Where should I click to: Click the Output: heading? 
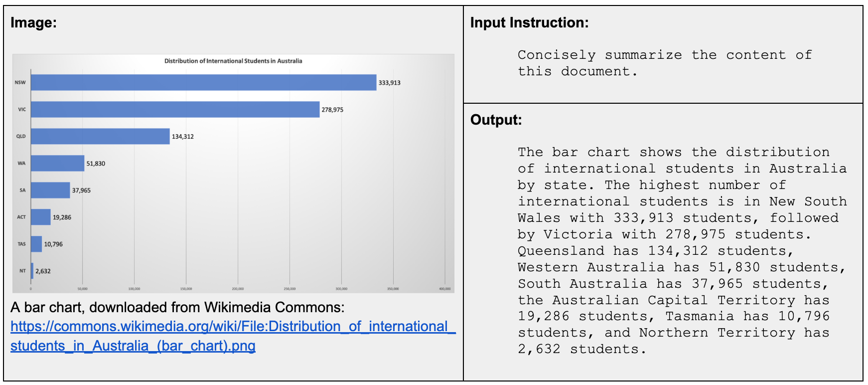pyautogui.click(x=496, y=120)
